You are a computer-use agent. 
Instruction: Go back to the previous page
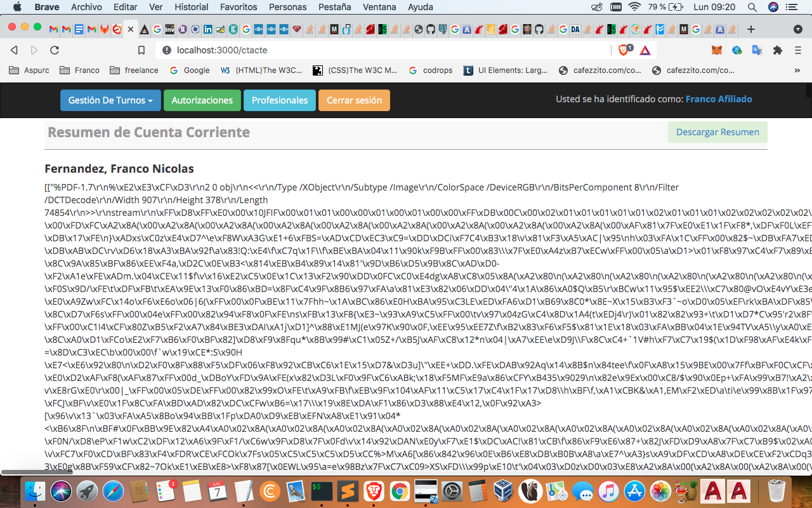click(x=15, y=50)
